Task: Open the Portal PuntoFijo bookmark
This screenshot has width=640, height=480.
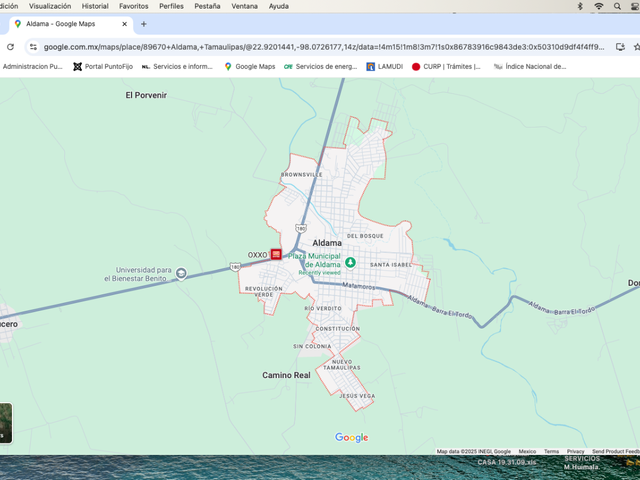Action: pos(103,67)
